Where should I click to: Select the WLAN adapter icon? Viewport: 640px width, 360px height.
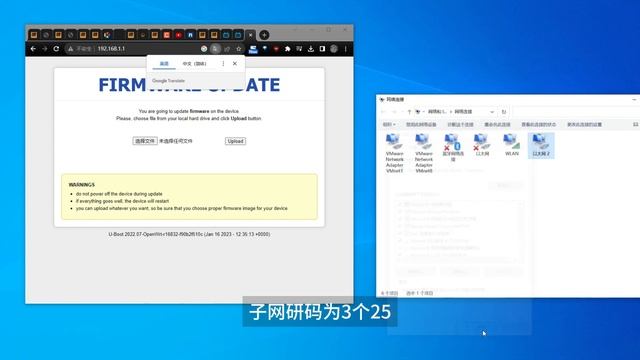click(512, 145)
